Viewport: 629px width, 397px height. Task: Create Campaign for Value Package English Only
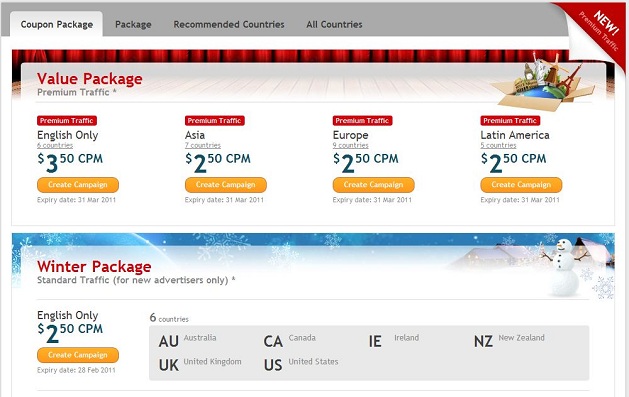78,185
